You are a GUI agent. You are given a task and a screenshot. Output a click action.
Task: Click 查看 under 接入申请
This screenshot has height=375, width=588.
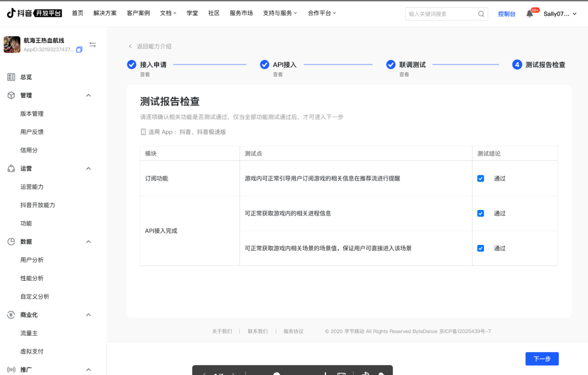(x=145, y=74)
